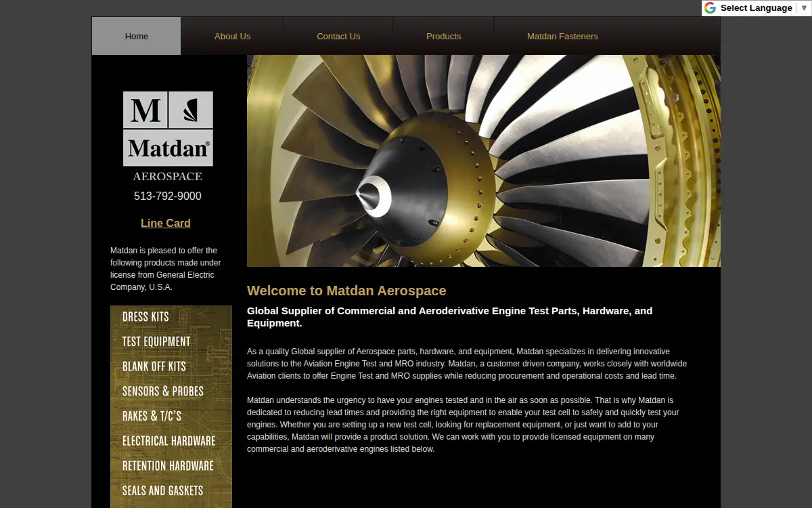Click the General Electric license notice text
Viewport: 812px width, 508px height.
click(x=166, y=269)
